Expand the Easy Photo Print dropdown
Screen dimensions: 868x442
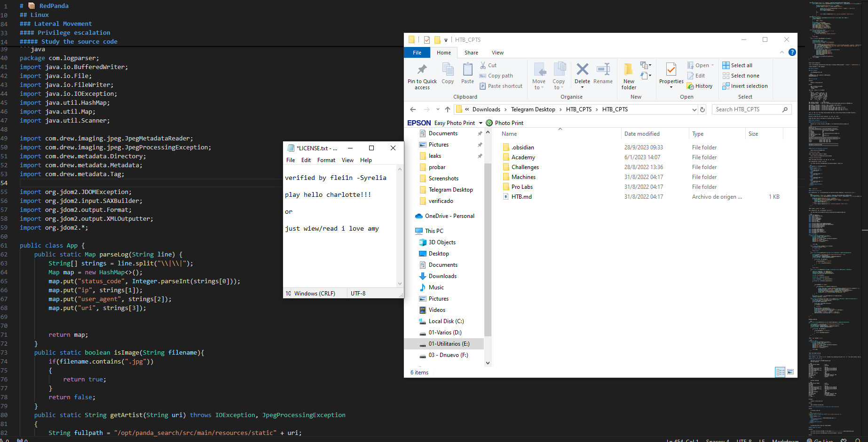[x=481, y=123]
